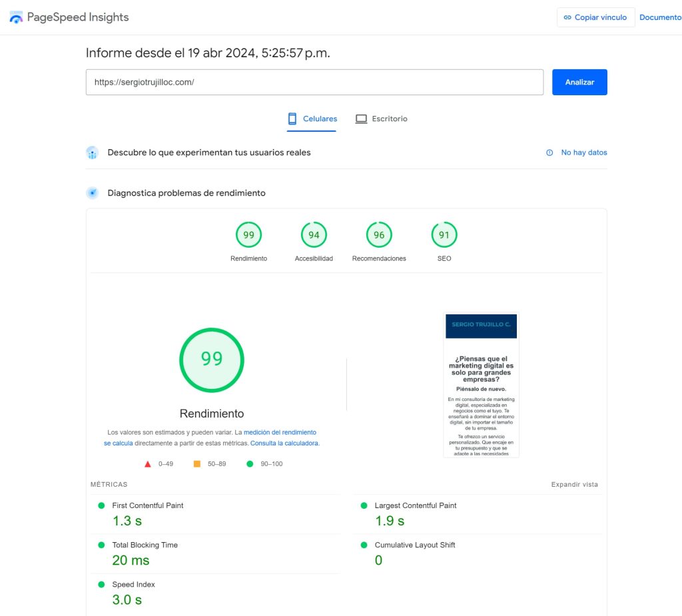The image size is (682, 616).
Task: Open the Consulta la calculadora link
Action: point(284,443)
